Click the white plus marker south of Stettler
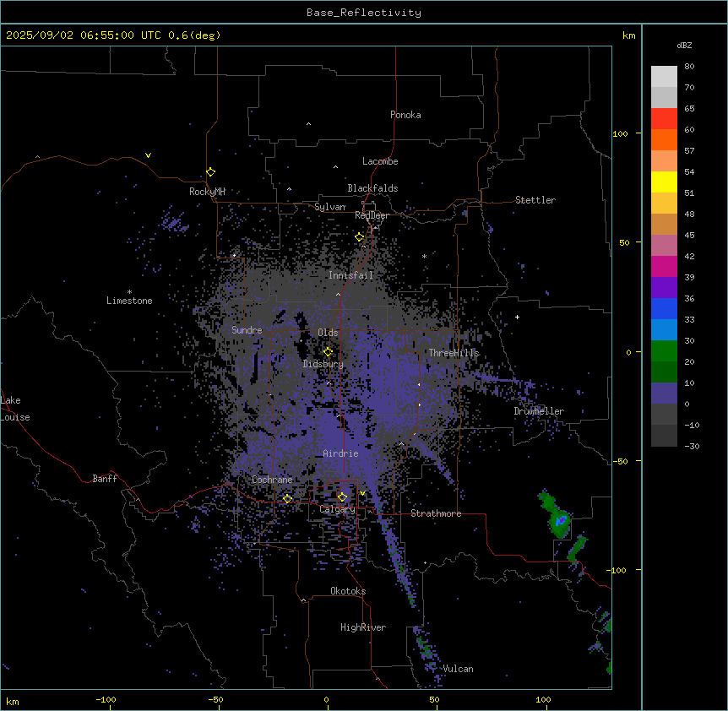Screen dimensions: 728x711 coord(517,317)
